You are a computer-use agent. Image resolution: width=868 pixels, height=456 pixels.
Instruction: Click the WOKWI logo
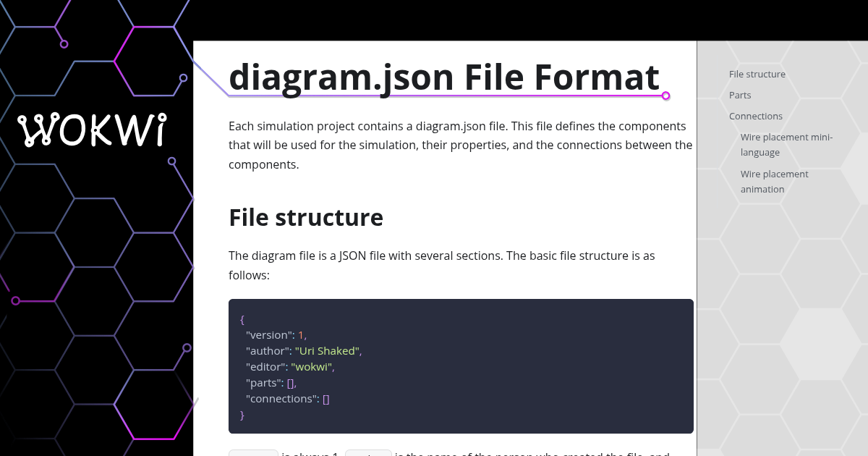(x=93, y=130)
